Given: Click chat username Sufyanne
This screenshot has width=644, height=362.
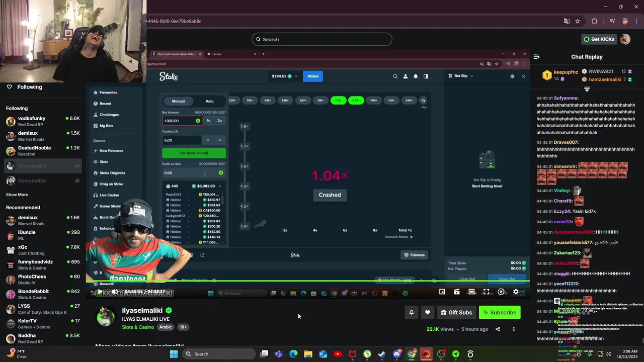Looking at the screenshot, I should 566,98.
